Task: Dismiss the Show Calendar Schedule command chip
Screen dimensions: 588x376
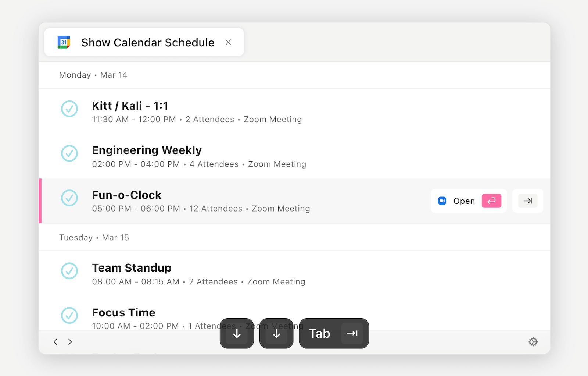Action: [228, 42]
